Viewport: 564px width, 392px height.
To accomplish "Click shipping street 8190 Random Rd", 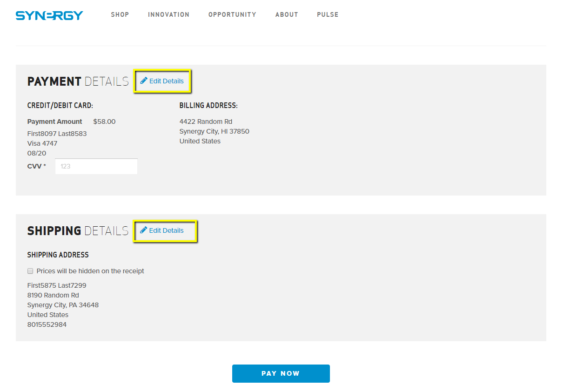I will (53, 295).
